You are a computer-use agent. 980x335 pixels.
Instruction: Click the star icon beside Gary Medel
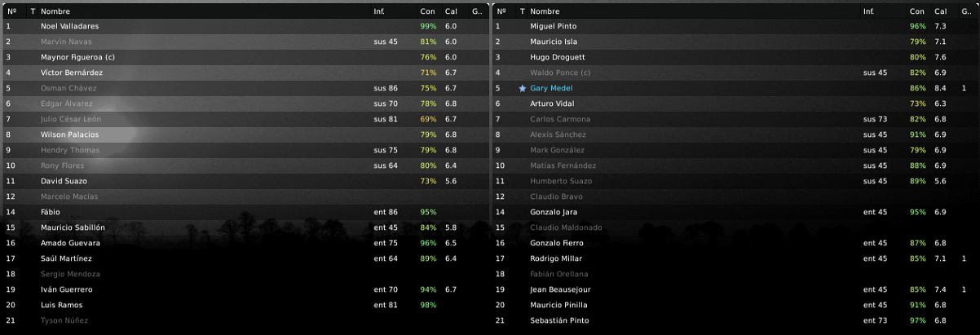pos(523,88)
